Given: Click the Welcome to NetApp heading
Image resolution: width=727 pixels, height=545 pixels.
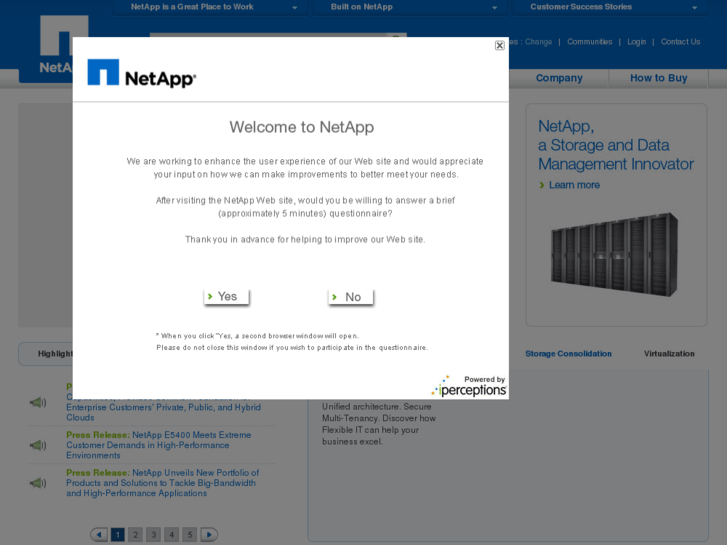Looking at the screenshot, I should 301,127.
